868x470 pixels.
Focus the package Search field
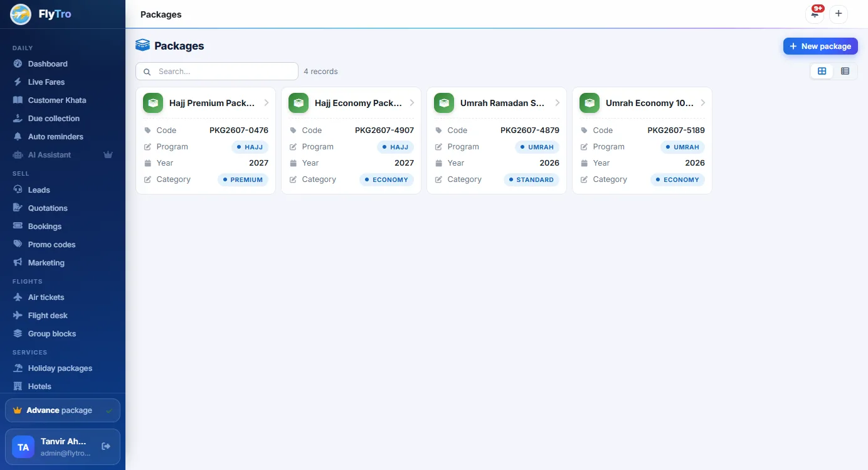tap(217, 71)
